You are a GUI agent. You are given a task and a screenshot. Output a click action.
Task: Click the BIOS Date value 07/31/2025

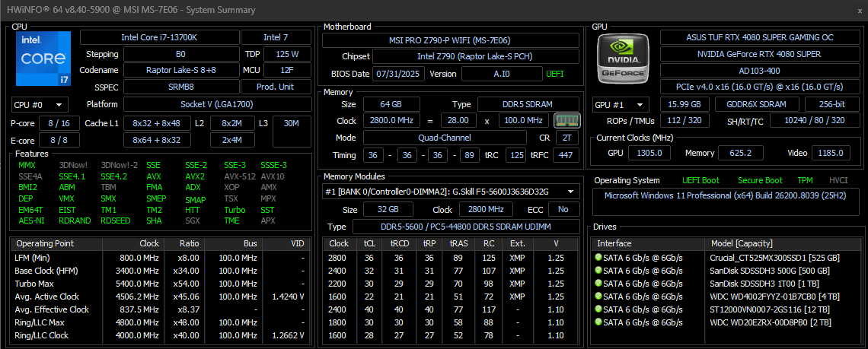pyautogui.click(x=399, y=74)
